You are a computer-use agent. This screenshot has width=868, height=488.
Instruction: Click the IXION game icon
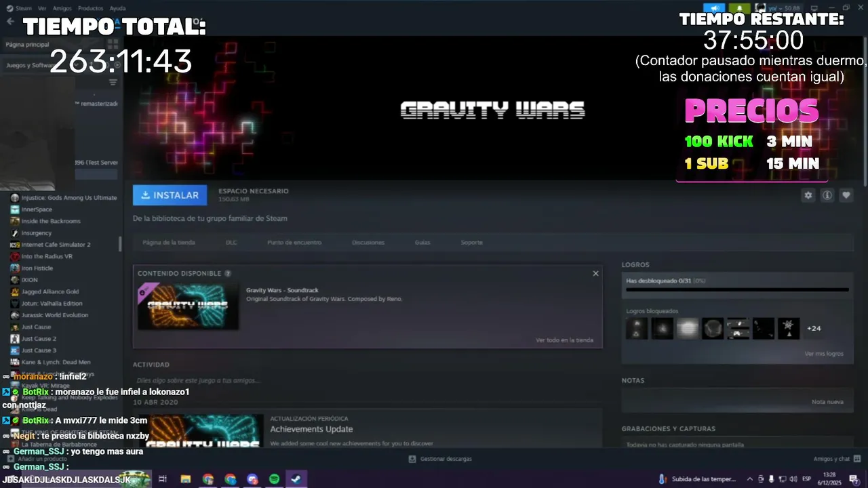15,280
